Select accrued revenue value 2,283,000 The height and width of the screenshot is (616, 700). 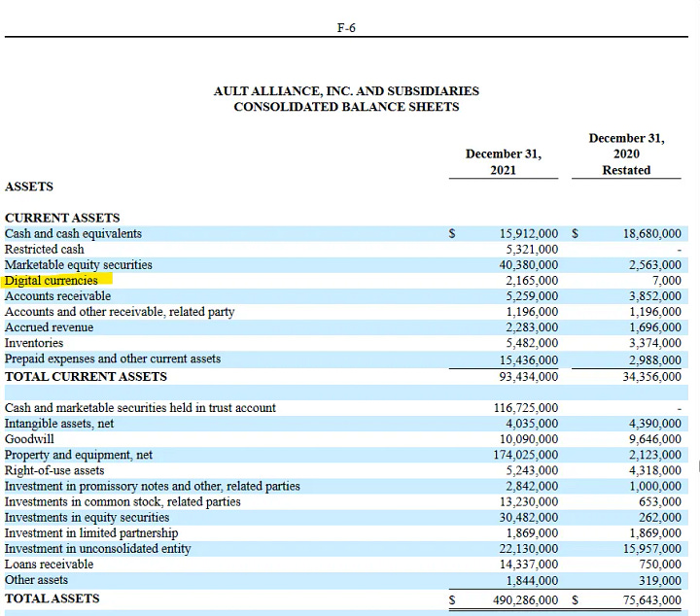(x=532, y=327)
